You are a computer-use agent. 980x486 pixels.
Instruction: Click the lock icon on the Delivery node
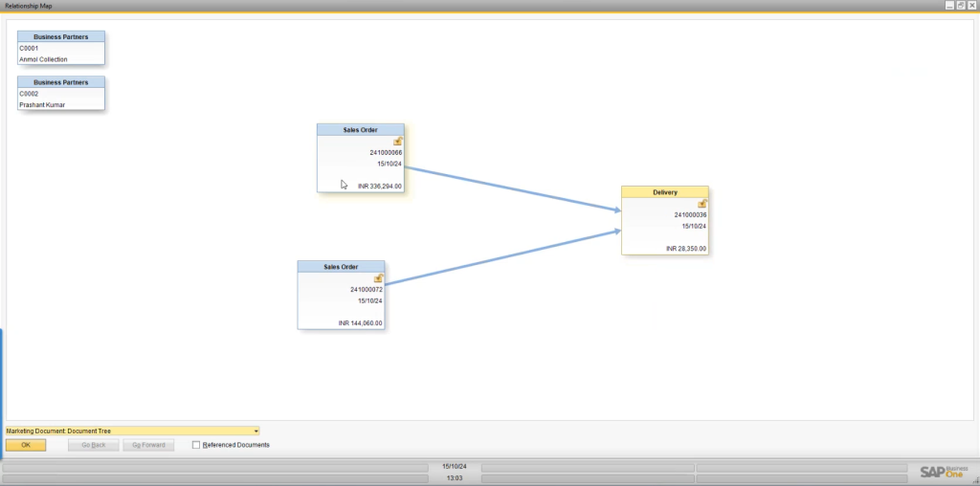[702, 204]
